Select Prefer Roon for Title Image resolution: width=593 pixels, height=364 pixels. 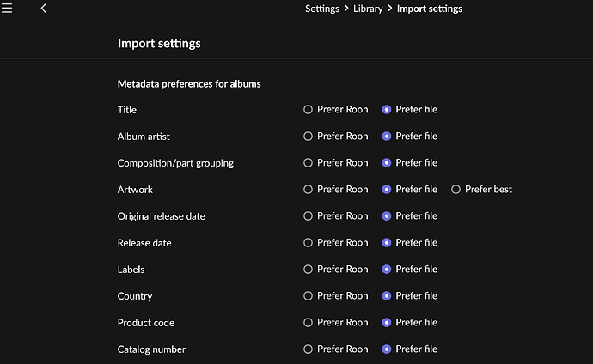pyautogui.click(x=309, y=110)
